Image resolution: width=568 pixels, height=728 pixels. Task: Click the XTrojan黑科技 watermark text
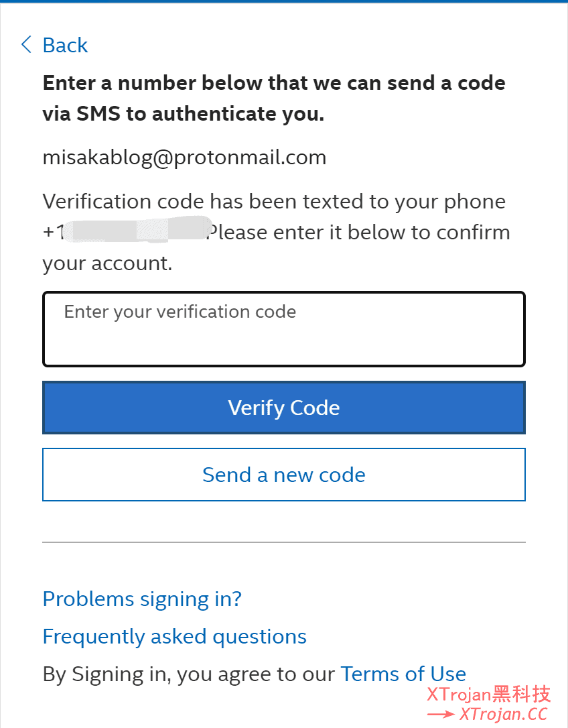click(x=488, y=694)
